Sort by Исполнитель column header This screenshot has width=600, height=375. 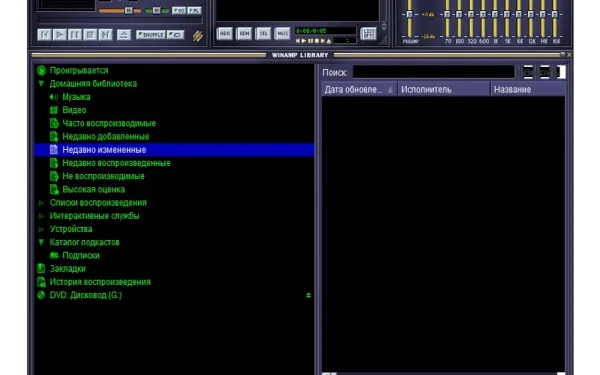[x=443, y=90]
